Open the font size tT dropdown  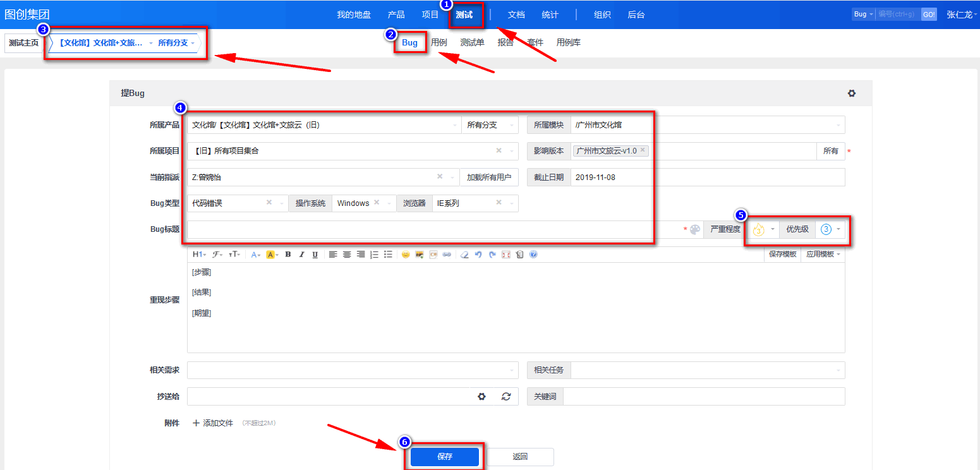click(234, 255)
